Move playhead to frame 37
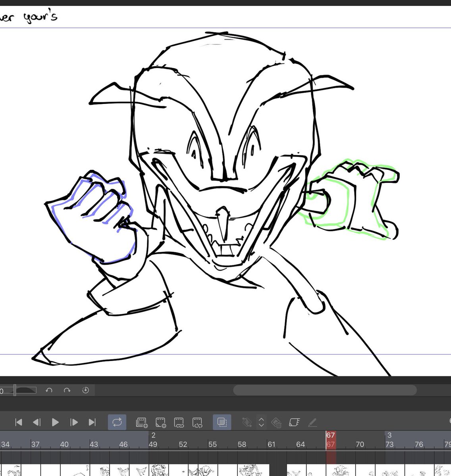Image resolution: width=451 pixels, height=476 pixels. pyautogui.click(x=35, y=444)
